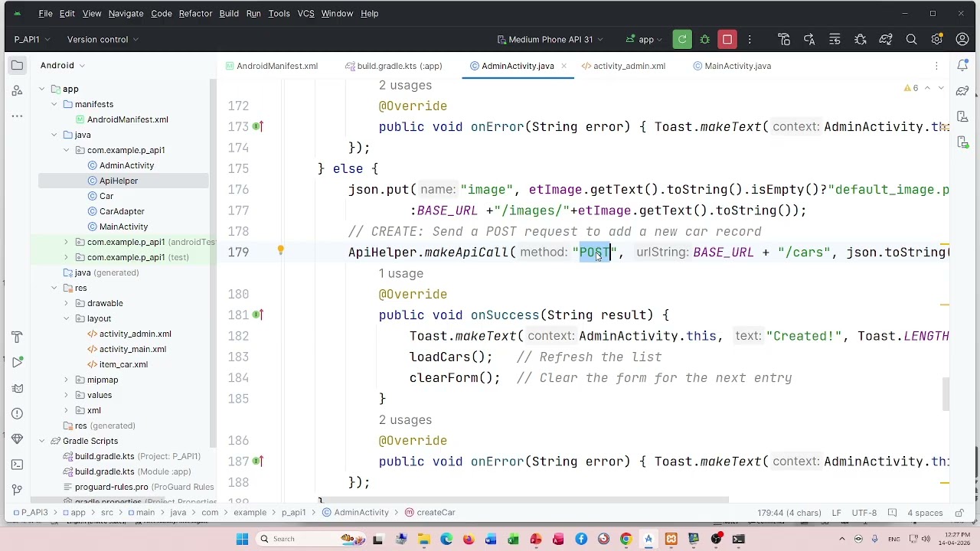Click the LF line separator in status bar
980x551 pixels.
point(837,513)
